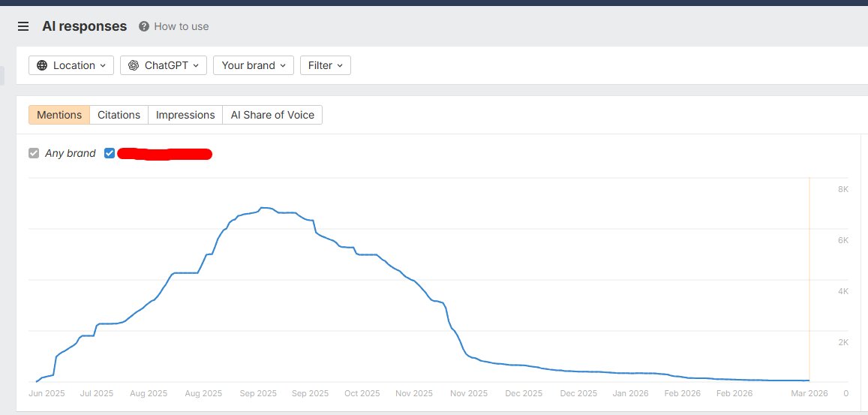Switch to the AI Share of Voice tab
868x415 pixels.
(272, 115)
